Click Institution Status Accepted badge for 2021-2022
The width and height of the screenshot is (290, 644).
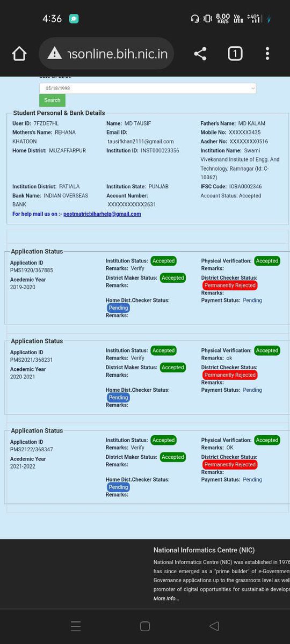tap(163, 440)
